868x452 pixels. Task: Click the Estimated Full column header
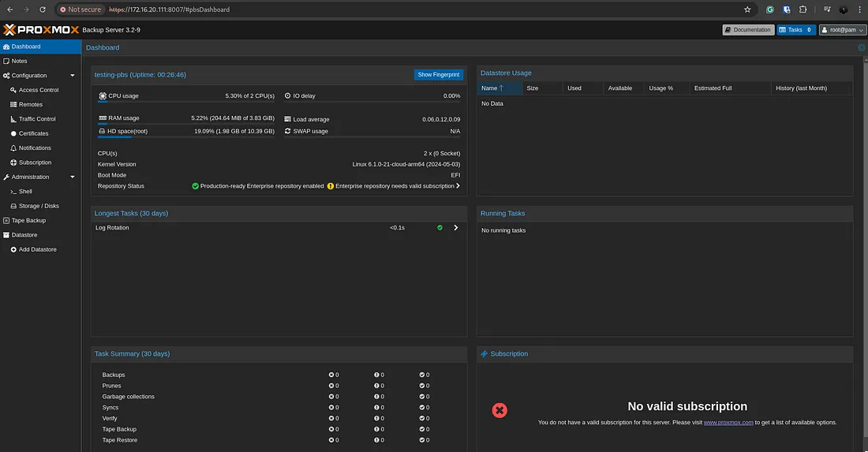730,88
